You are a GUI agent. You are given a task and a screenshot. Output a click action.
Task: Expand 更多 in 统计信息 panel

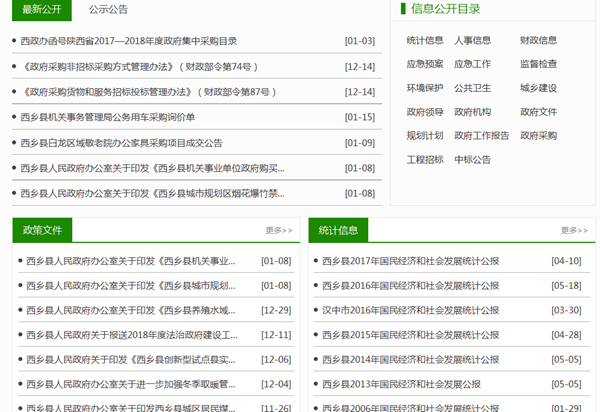[574, 230]
